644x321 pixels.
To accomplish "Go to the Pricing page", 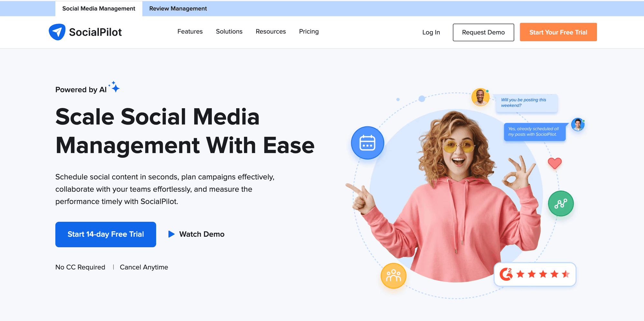I will [309, 32].
